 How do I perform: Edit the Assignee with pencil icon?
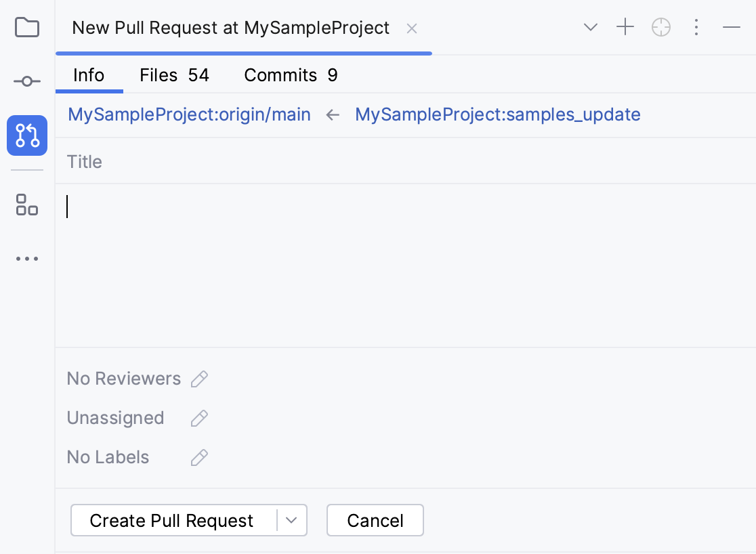[x=198, y=418]
